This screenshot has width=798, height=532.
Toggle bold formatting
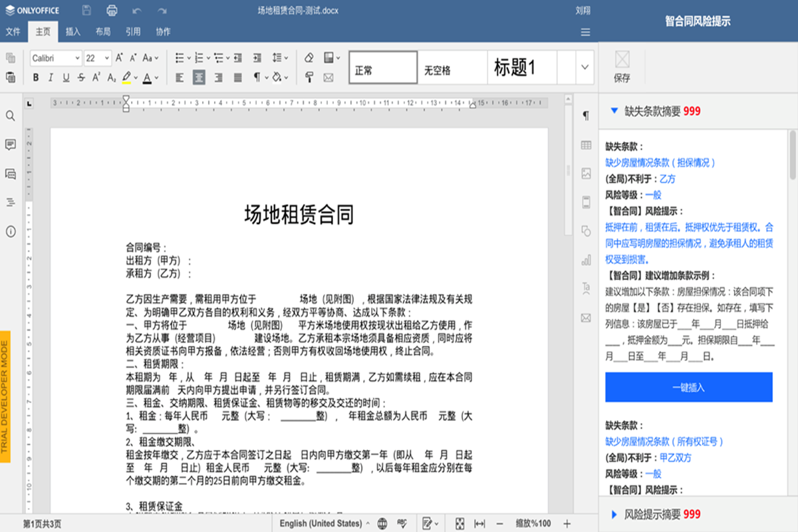pyautogui.click(x=36, y=78)
